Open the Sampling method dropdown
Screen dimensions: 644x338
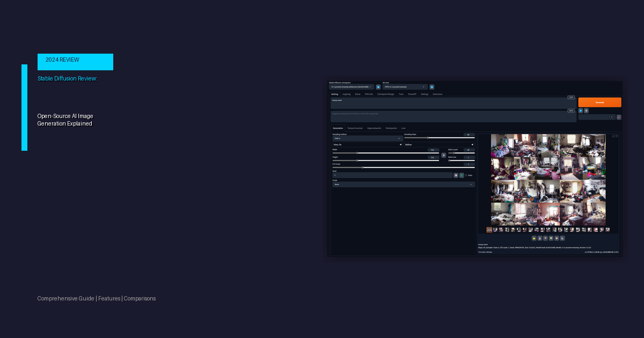click(x=367, y=138)
